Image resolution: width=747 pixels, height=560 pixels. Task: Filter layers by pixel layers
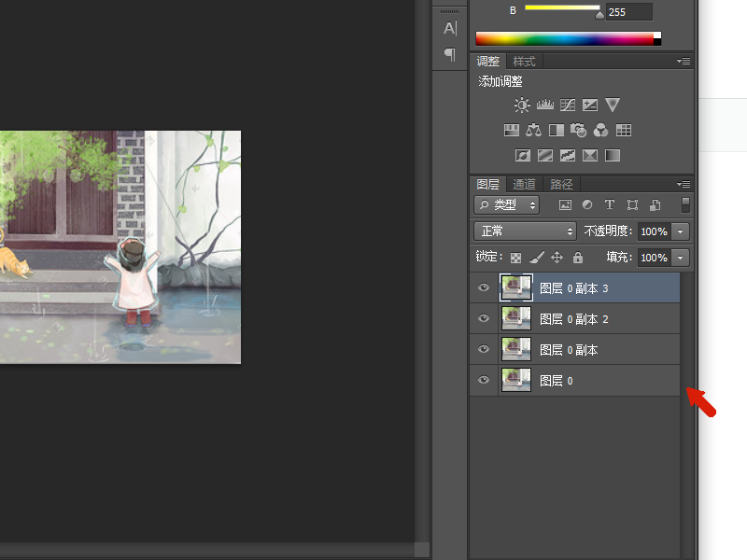pyautogui.click(x=565, y=204)
